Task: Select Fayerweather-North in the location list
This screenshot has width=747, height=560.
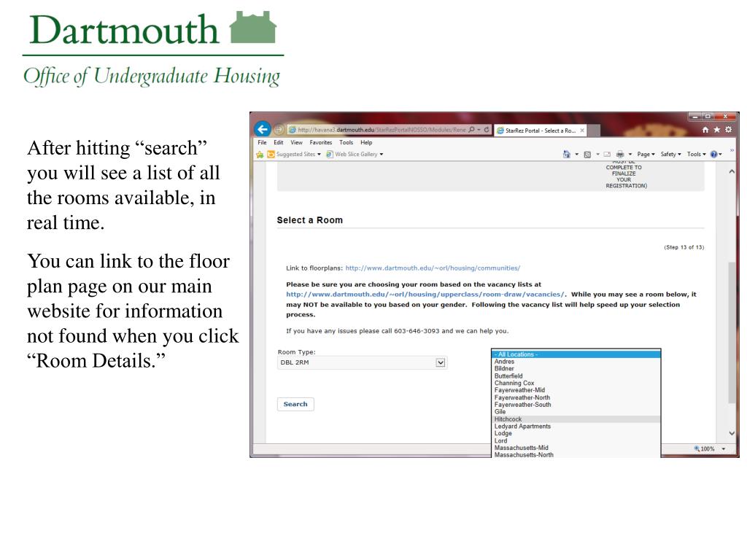Action: [x=576, y=397]
